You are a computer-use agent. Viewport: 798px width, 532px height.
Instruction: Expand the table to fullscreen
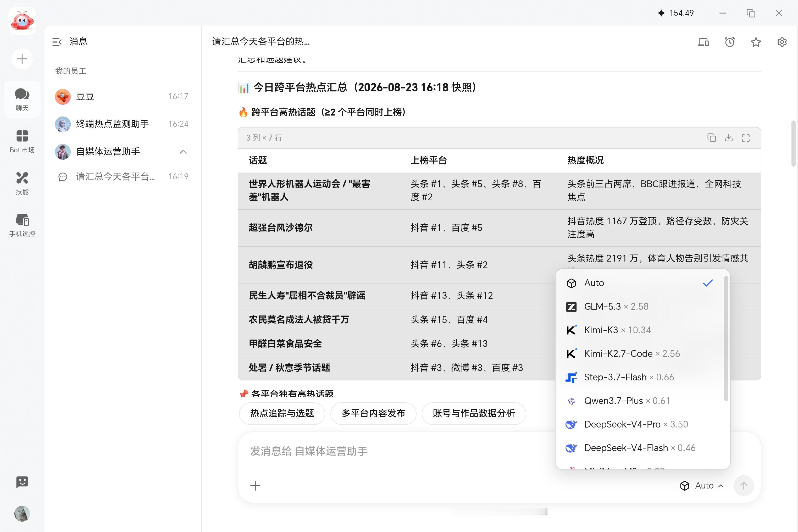pyautogui.click(x=745, y=138)
